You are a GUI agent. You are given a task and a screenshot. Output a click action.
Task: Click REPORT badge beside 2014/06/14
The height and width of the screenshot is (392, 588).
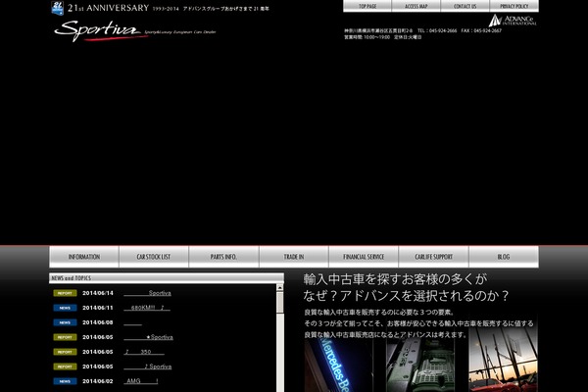click(x=65, y=293)
